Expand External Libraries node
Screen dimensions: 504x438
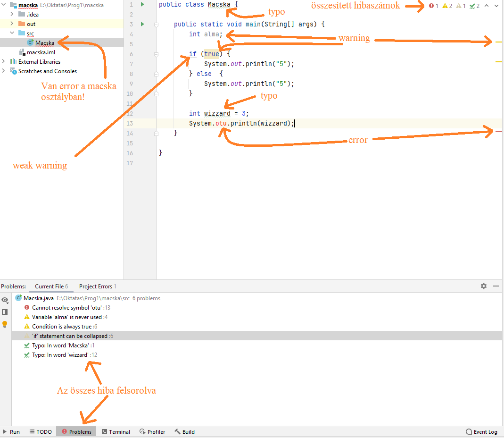(3, 61)
